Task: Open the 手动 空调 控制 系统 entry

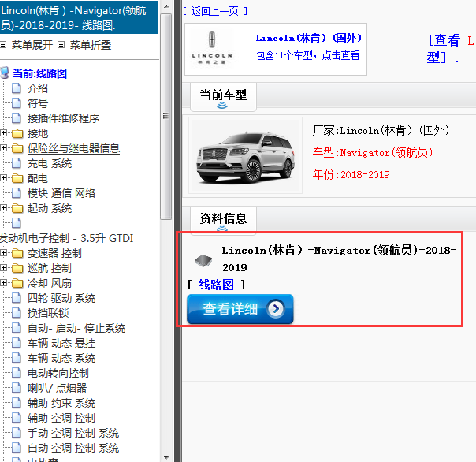Action: click(x=73, y=433)
